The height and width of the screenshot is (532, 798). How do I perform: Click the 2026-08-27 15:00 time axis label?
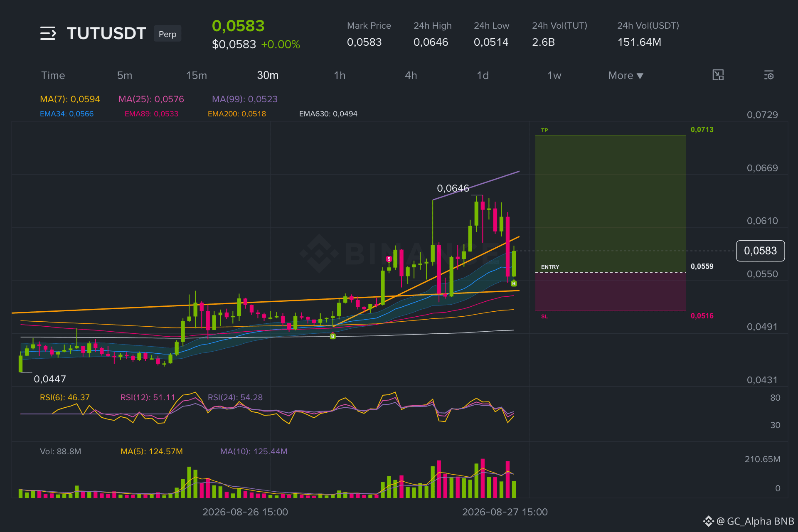click(505, 512)
